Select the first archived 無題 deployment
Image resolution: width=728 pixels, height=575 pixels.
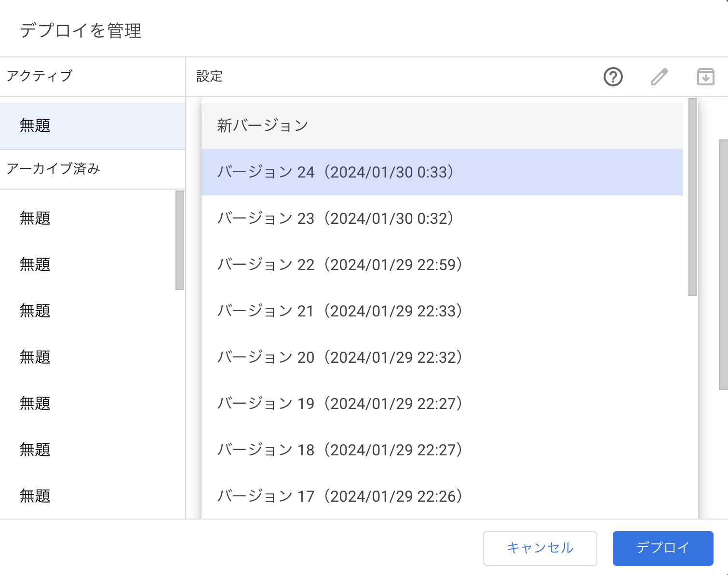click(35, 218)
